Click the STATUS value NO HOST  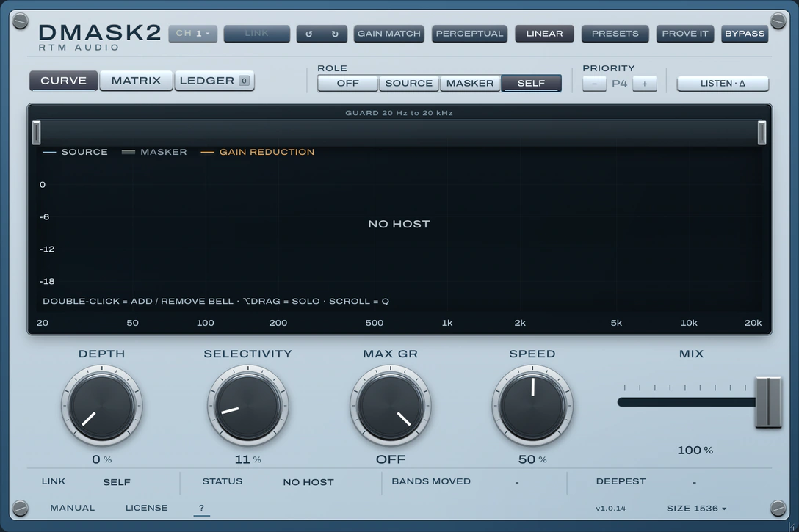pos(308,482)
